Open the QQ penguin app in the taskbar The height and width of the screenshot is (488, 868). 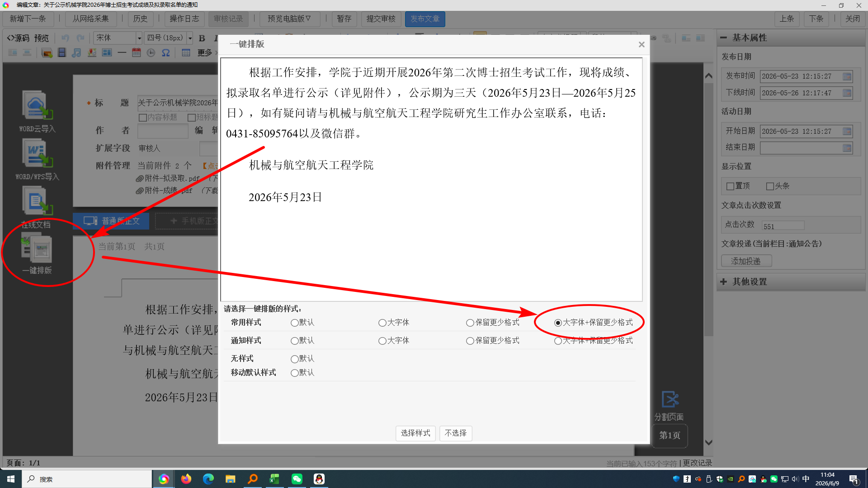[319, 479]
